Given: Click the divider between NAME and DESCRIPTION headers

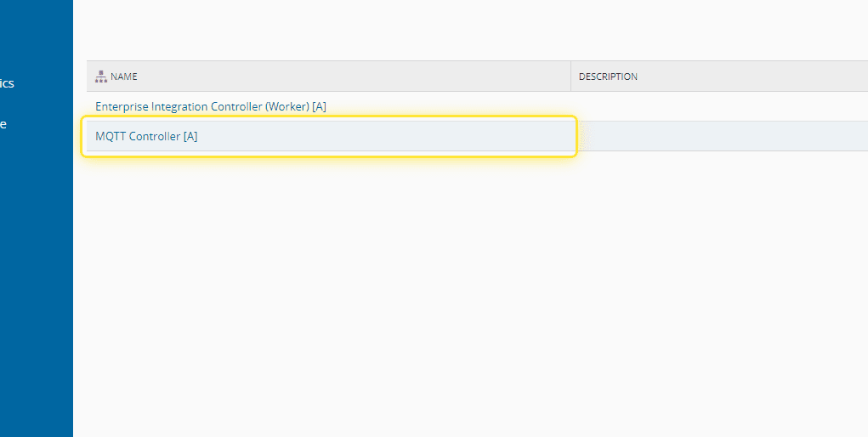Looking at the screenshot, I should (570, 77).
